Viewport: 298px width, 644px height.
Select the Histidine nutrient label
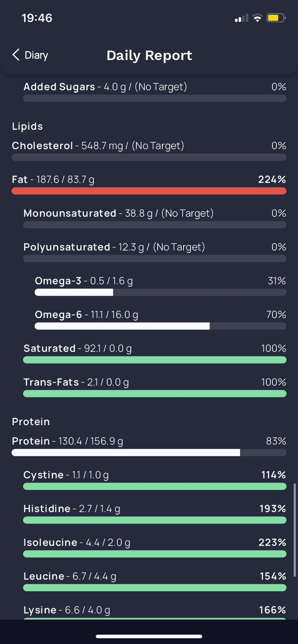click(47, 509)
